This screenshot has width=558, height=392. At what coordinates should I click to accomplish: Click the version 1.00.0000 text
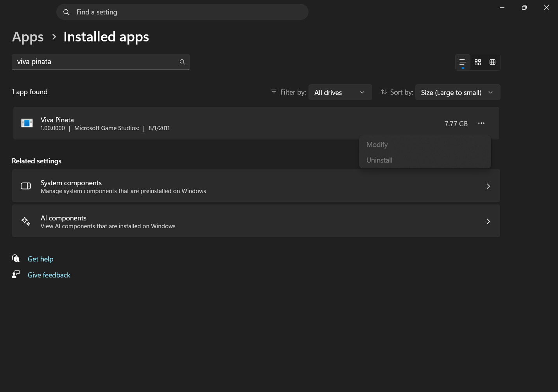coord(53,128)
